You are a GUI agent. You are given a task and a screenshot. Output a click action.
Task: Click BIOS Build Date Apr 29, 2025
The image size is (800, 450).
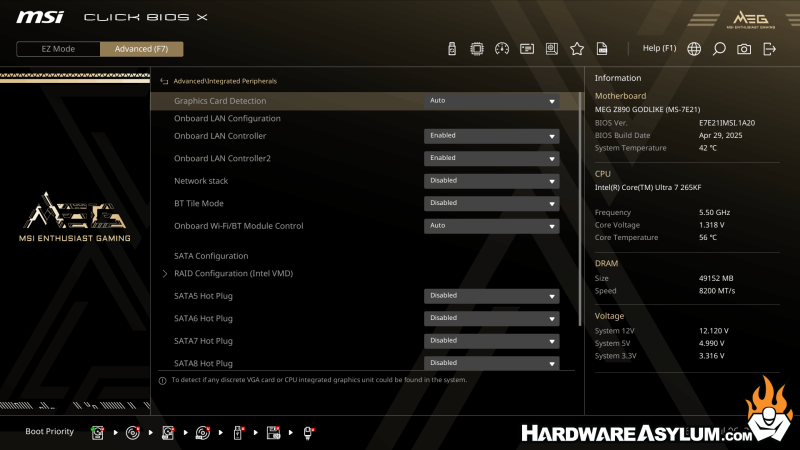720,136
